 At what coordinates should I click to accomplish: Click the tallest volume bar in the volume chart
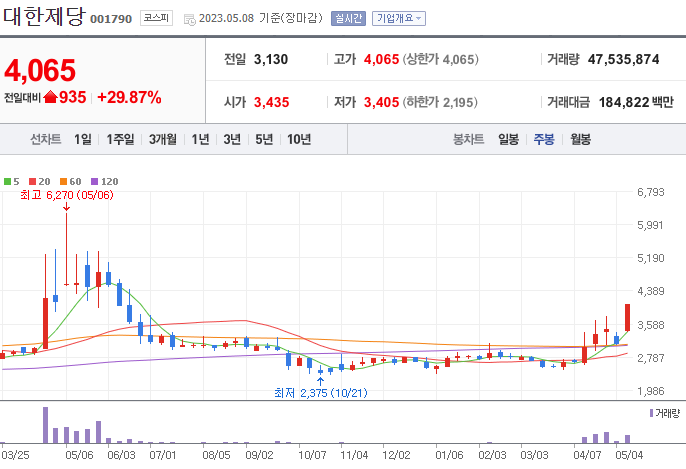click(45, 425)
